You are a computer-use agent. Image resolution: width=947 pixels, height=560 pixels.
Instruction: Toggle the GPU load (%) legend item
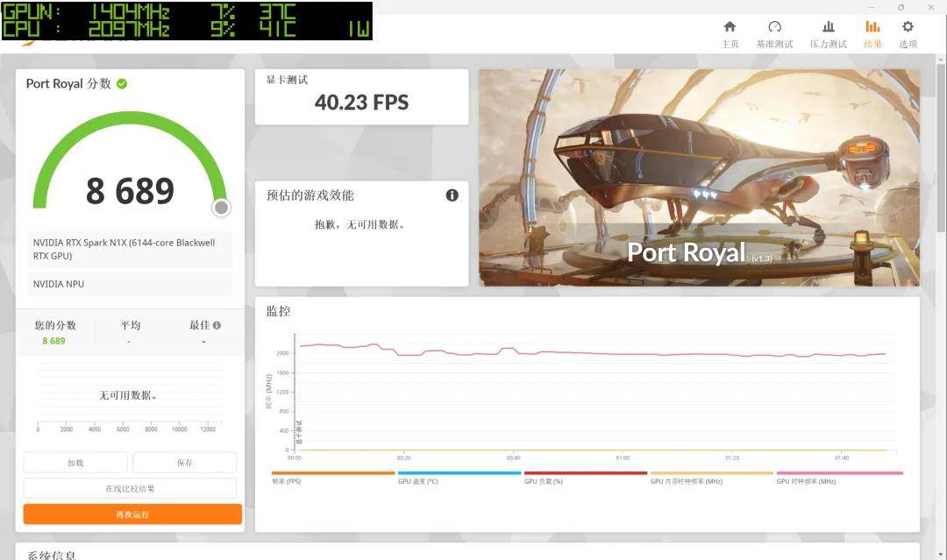point(585,478)
